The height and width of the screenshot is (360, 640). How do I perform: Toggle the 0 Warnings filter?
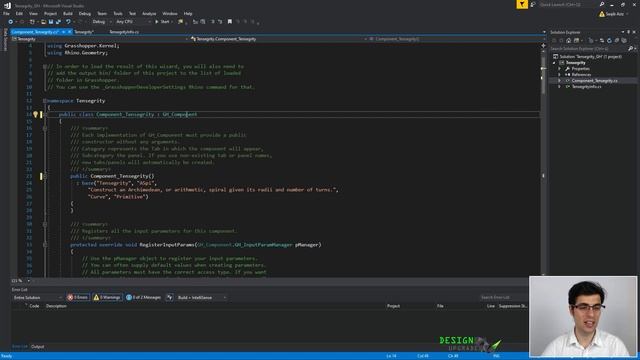pos(107,298)
